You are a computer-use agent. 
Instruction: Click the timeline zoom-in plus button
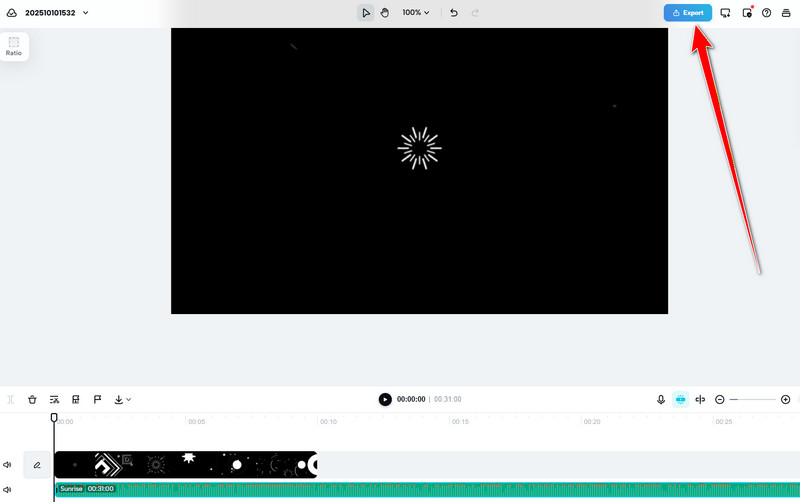coord(785,399)
